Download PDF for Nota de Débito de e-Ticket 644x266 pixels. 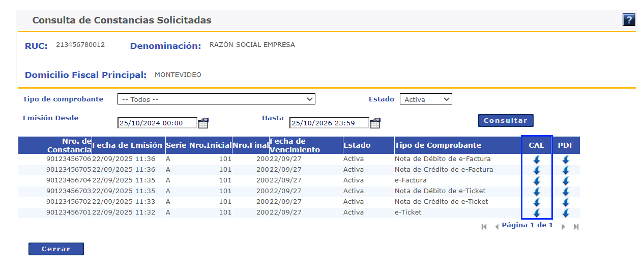566,192
